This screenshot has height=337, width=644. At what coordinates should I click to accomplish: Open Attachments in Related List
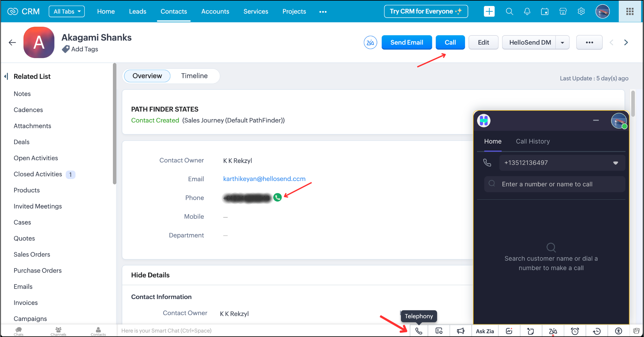pyautogui.click(x=32, y=126)
